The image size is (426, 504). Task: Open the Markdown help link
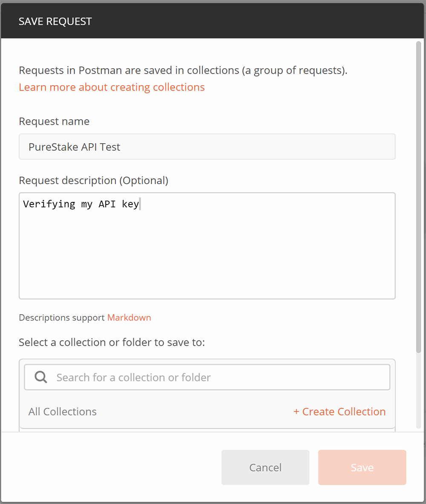[129, 317]
